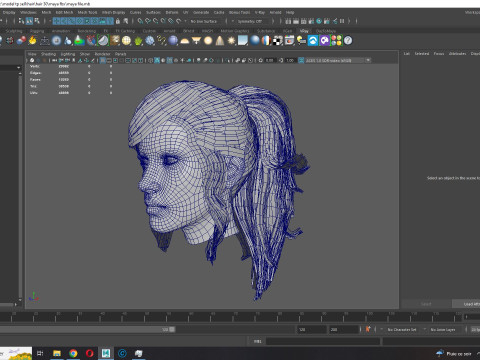Open Opera browser from the taskbar
The height and width of the screenshot is (360, 480).
[x=90, y=353]
